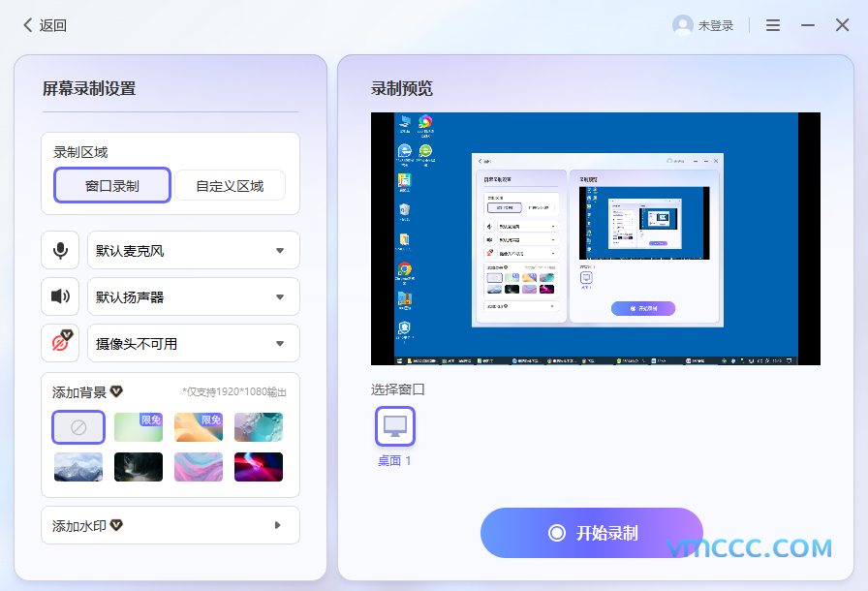
Task: Expand the 添加水印 watermark section
Action: click(x=170, y=525)
